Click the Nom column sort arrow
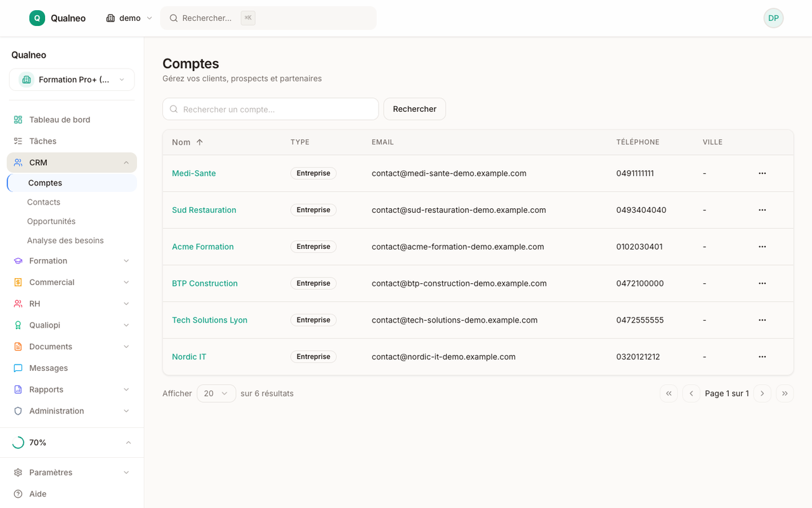 [200, 142]
